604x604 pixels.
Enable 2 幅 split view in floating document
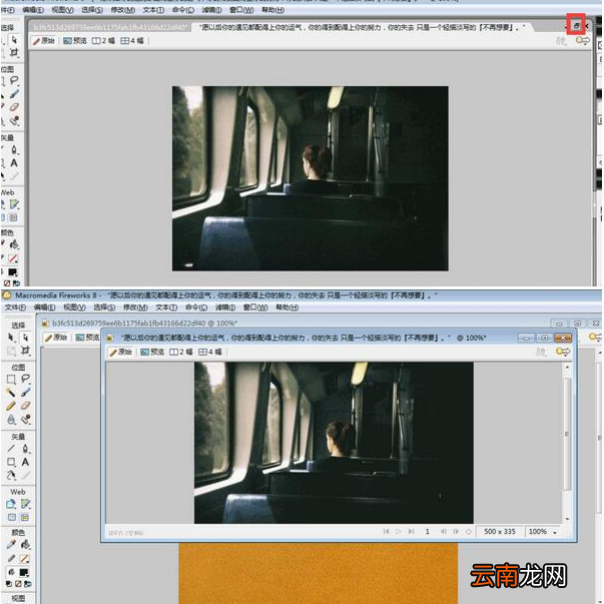(181, 352)
